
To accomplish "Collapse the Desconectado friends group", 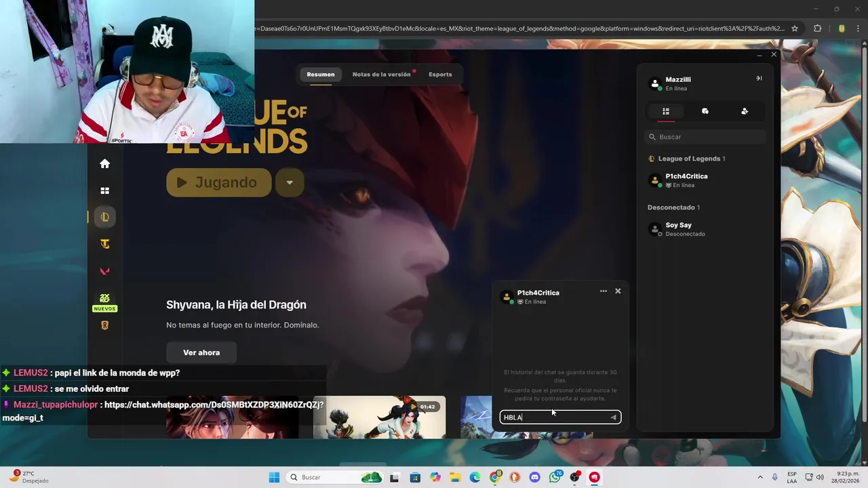I will pyautogui.click(x=674, y=207).
